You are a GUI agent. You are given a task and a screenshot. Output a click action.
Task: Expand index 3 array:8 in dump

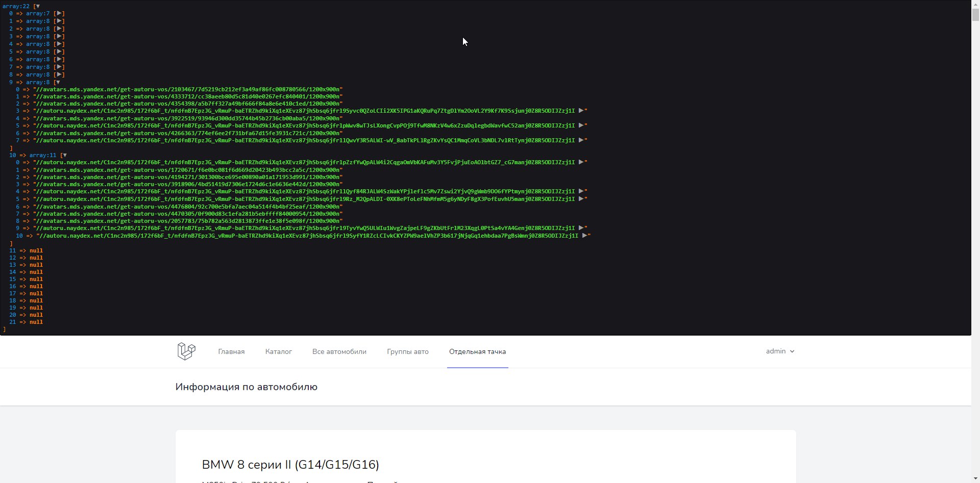[59, 36]
